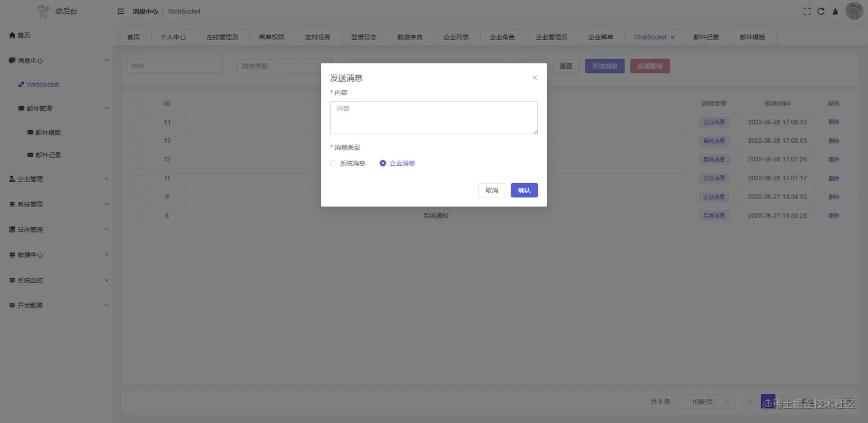Select the 系统消息 radio option

coord(333,163)
